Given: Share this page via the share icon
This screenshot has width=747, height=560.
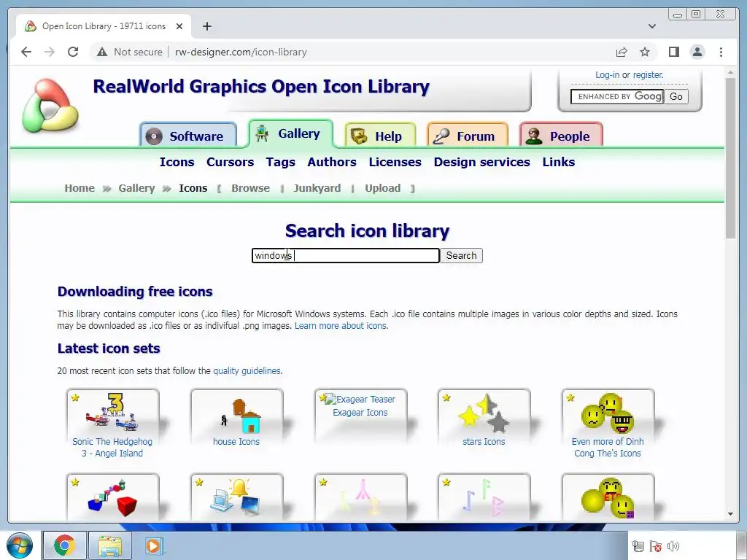Looking at the screenshot, I should pyautogui.click(x=622, y=52).
